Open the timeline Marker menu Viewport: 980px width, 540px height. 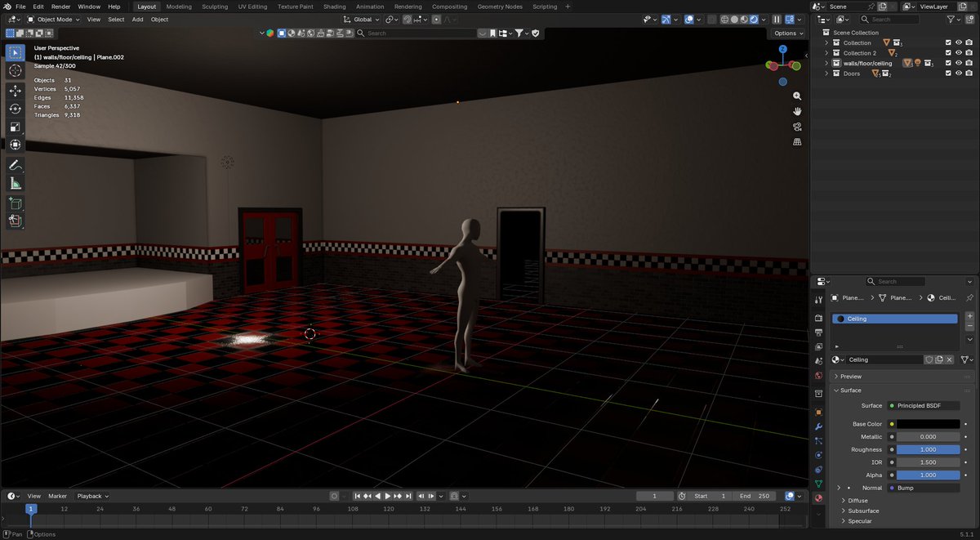(57, 496)
